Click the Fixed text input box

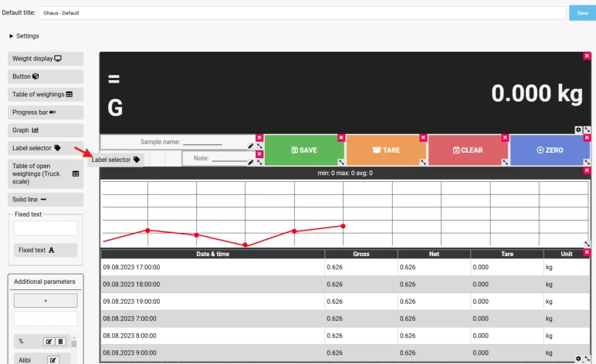point(46,228)
